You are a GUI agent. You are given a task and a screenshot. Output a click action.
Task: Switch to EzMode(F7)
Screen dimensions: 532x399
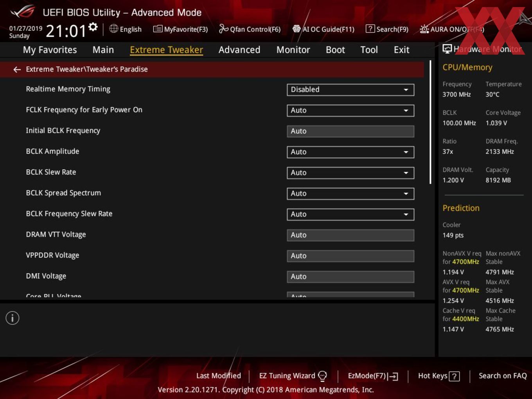click(373, 376)
